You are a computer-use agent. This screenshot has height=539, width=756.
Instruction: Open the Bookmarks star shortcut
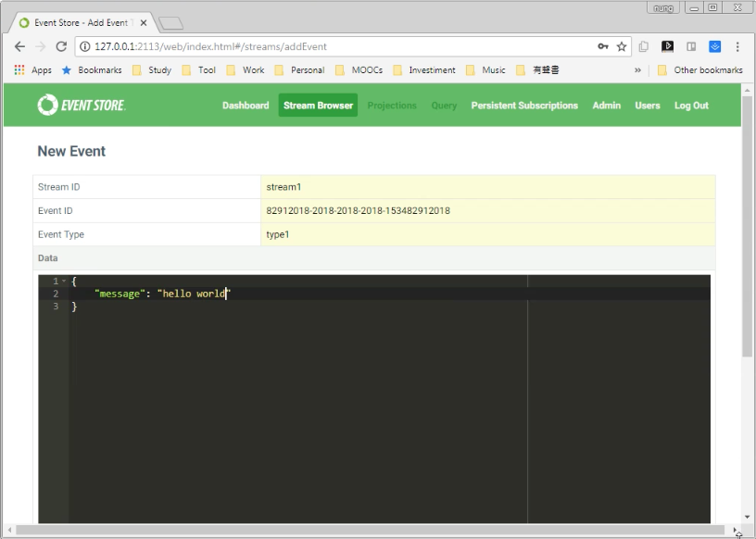click(92, 69)
